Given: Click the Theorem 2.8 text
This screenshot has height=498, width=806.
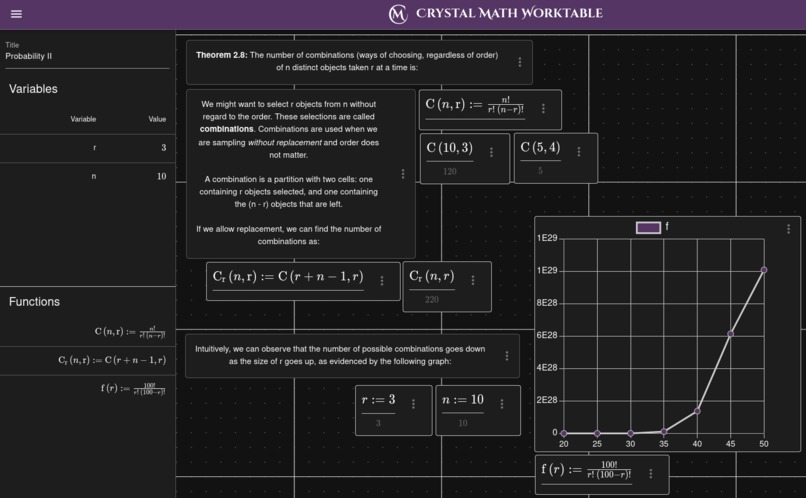Looking at the screenshot, I should click(x=347, y=61).
